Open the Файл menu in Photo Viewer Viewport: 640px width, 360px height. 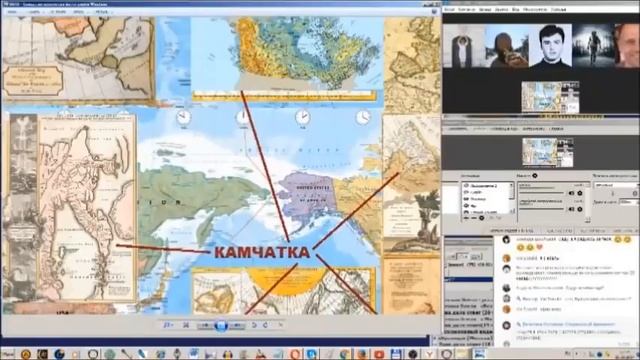(x=12, y=12)
